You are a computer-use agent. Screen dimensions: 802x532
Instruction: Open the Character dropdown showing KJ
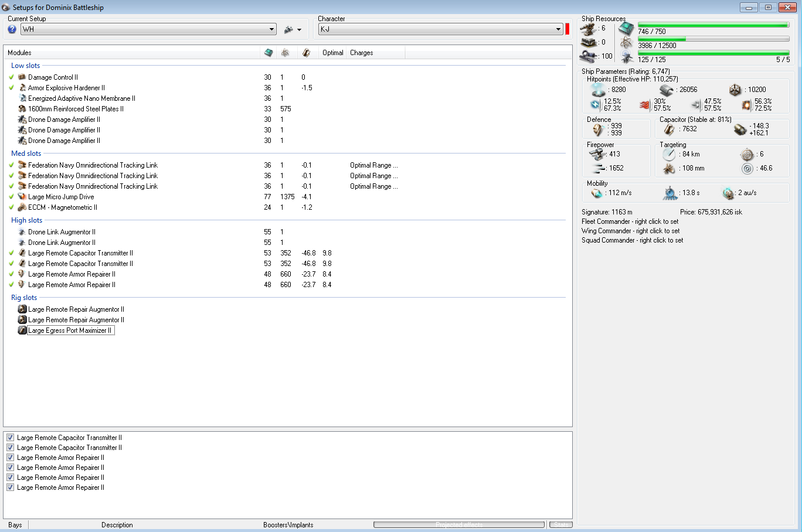coord(440,29)
